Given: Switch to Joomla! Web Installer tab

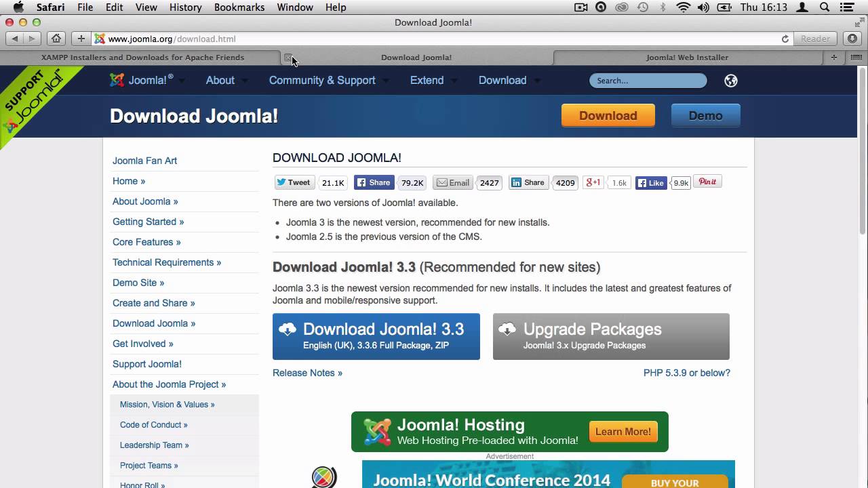Looking at the screenshot, I should [x=687, y=58].
